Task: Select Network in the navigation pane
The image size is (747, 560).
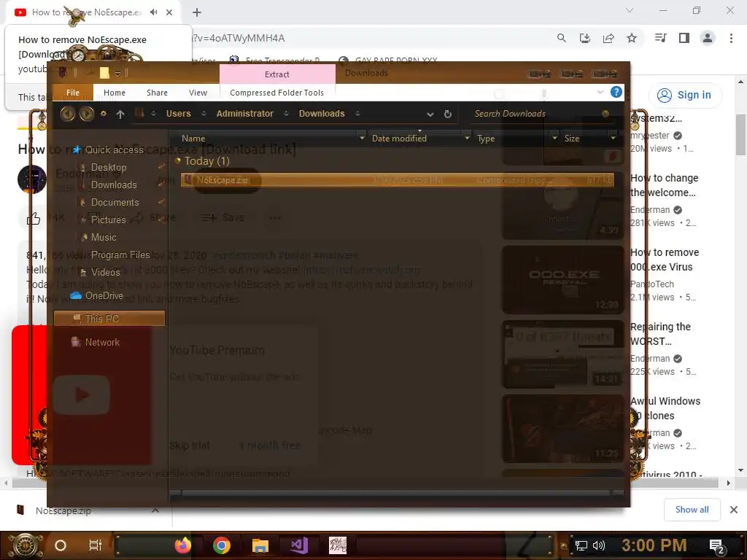Action: 102,342
